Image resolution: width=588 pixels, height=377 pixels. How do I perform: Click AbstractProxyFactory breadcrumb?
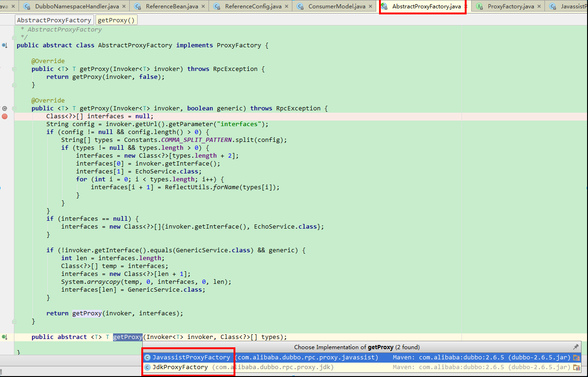click(54, 20)
